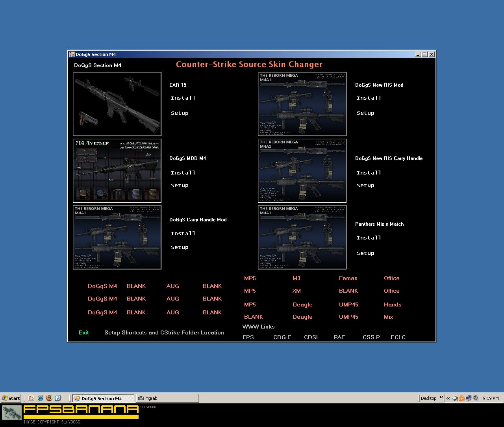This screenshot has width=504, height=427.
Task: Open the network connection tray icon
Action: point(469,398)
